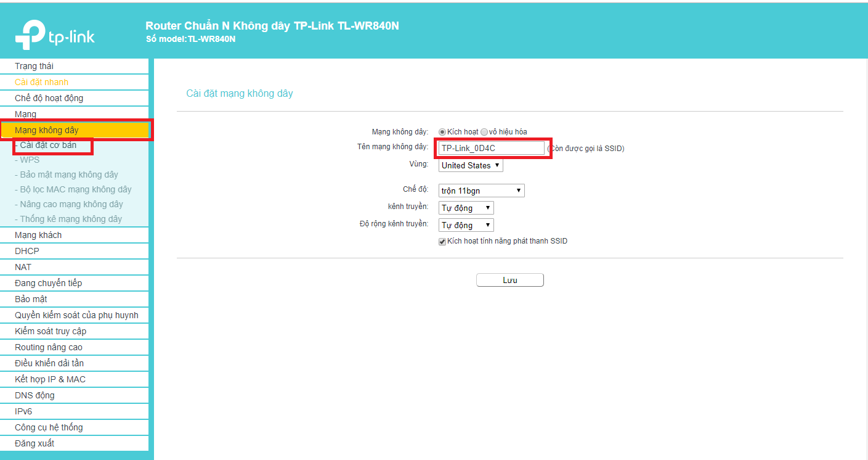
Task: Open Nâng cao mạng không dây submenu
Action: [69, 204]
